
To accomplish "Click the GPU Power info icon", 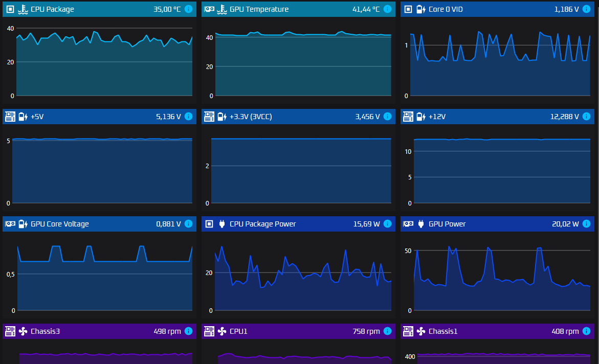I will pos(586,224).
